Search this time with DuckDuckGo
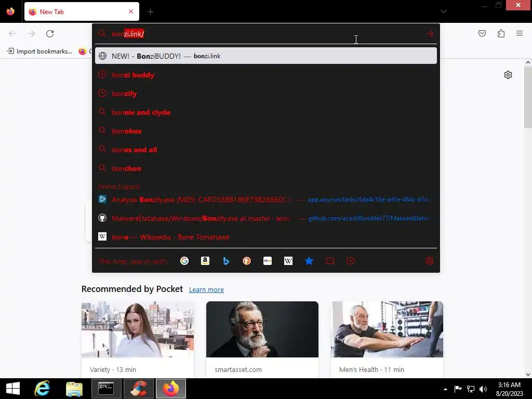This screenshot has width=532, height=399. [x=247, y=261]
